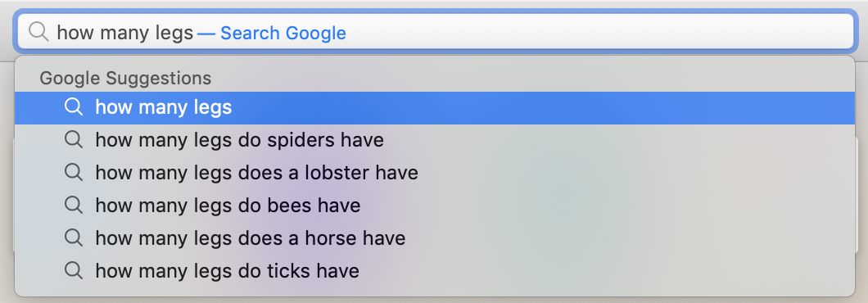This screenshot has height=303, width=868.
Task: Click the search icon beside the bees suggestion
Action: coord(74,205)
